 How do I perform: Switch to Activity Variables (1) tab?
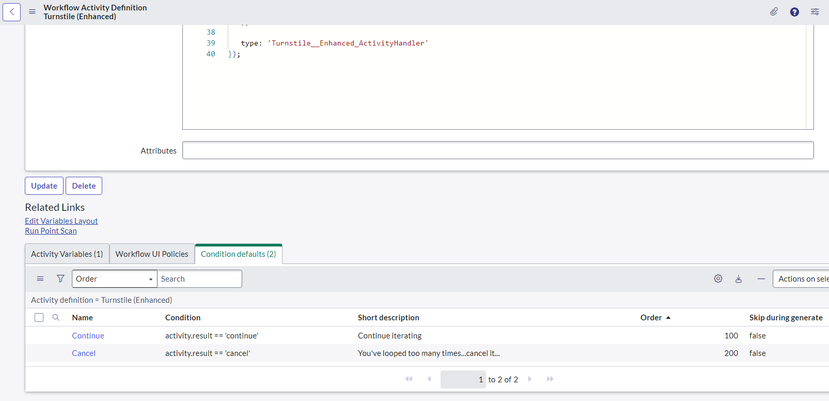(x=67, y=254)
